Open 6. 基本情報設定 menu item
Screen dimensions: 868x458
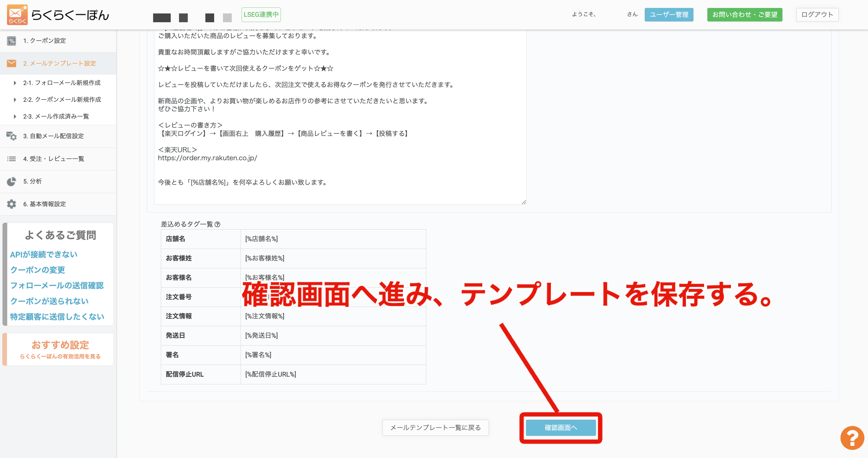pos(58,204)
